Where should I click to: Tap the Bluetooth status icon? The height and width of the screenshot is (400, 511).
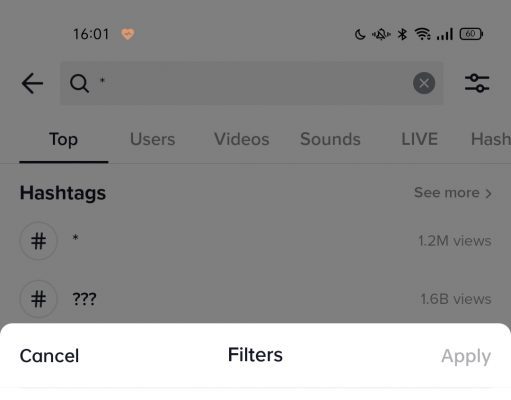[402, 34]
